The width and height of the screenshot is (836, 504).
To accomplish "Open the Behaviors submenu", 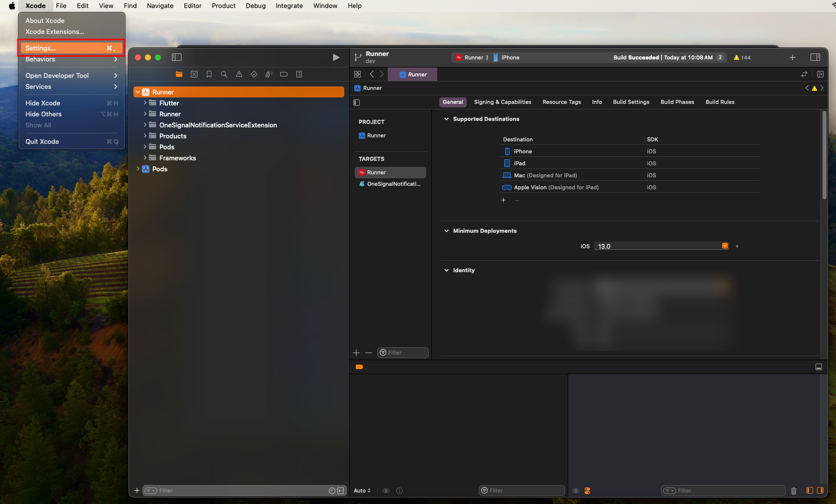I will [71, 59].
